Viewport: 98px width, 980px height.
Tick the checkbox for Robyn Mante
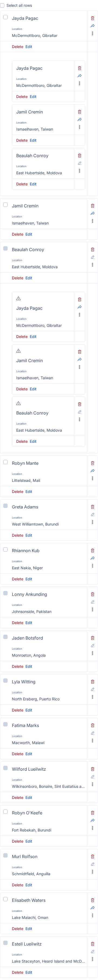(5, 462)
